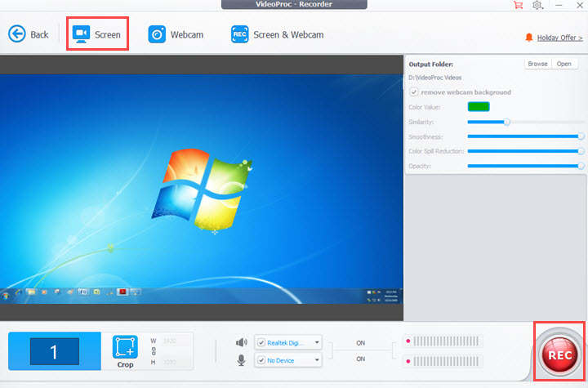Choose Screen & Webcam recording mode
Screen dimensions: 588x388
[x=277, y=34]
